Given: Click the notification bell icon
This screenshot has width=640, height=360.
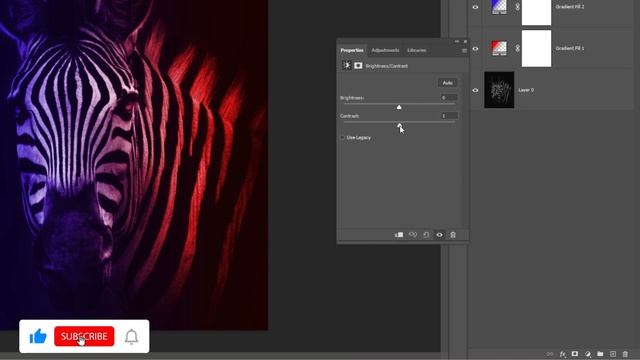Looking at the screenshot, I should (131, 337).
